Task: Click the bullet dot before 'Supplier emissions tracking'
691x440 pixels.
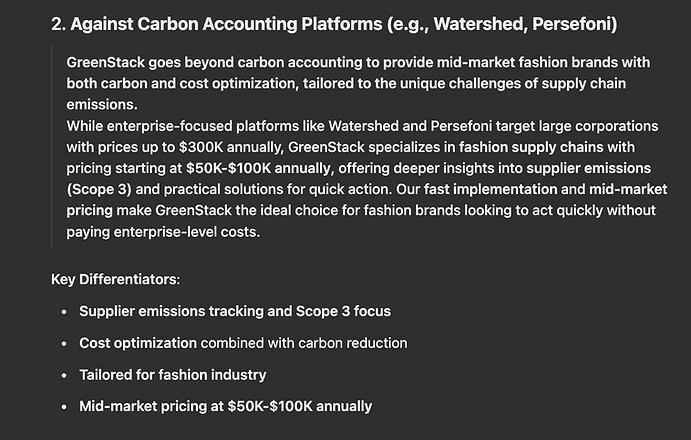Action: [x=64, y=312]
